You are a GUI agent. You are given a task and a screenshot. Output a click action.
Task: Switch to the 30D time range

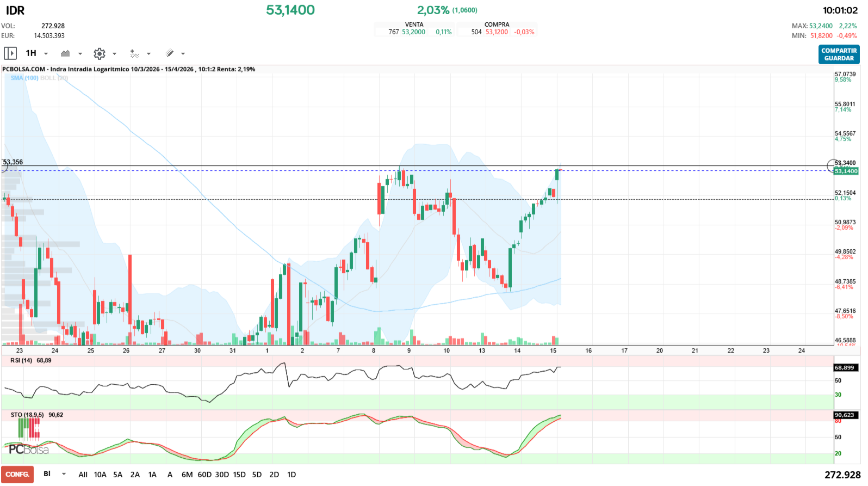222,475
